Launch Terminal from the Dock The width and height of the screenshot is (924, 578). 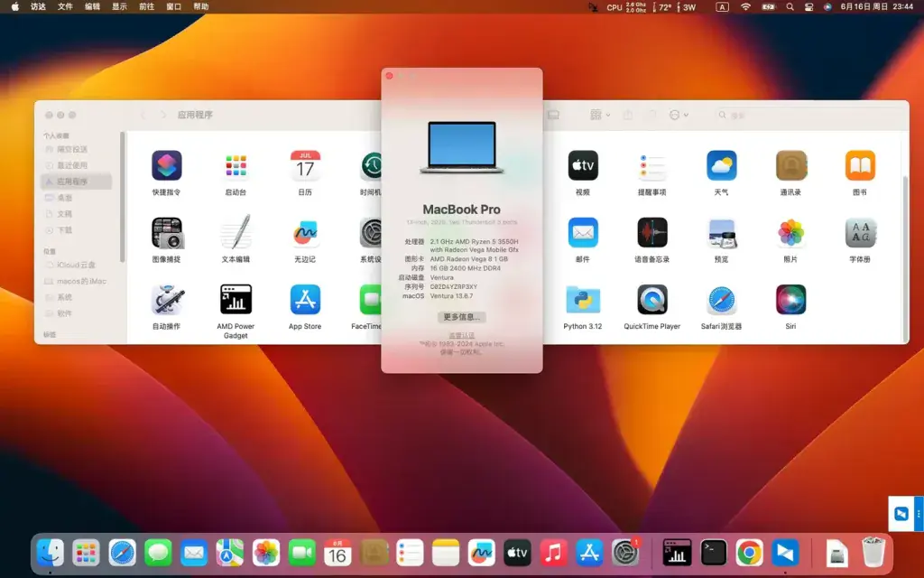pyautogui.click(x=713, y=554)
